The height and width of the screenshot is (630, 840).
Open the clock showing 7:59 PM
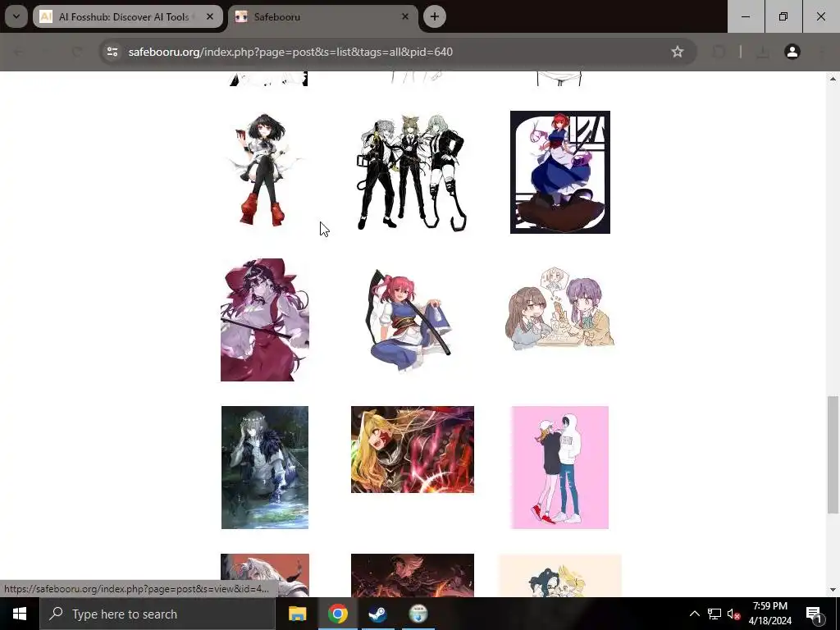pos(769,614)
